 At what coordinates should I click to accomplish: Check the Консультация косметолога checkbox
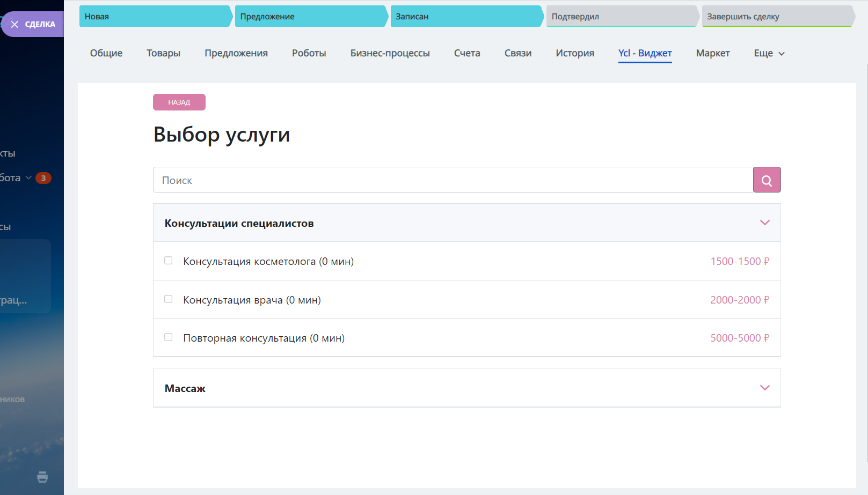169,261
